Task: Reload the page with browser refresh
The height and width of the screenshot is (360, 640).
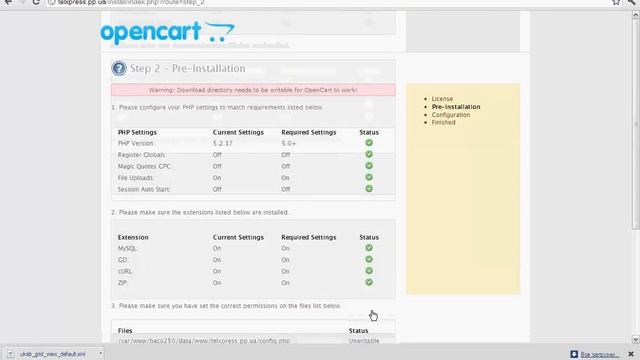Action: tap(36, 2)
